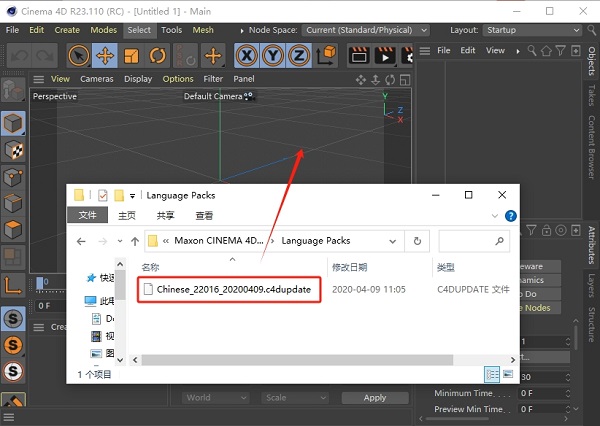Select Points mode icon

(13, 177)
